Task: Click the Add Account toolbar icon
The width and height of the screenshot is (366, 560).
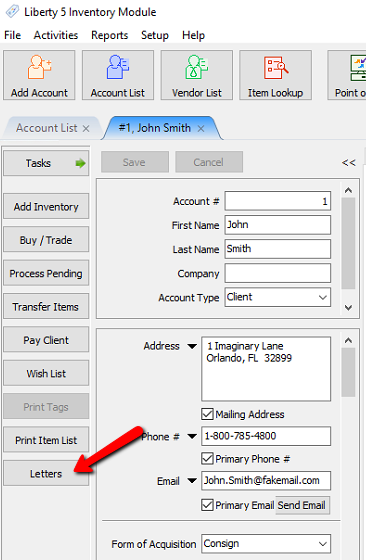Action: tap(39, 75)
